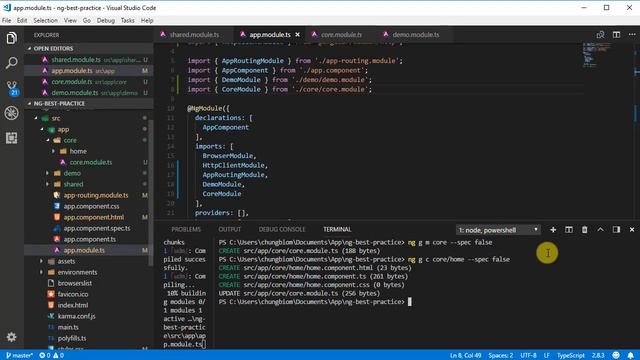The width and height of the screenshot is (640, 360).
Task: Open app.component.html in file tree
Action: [94, 218]
